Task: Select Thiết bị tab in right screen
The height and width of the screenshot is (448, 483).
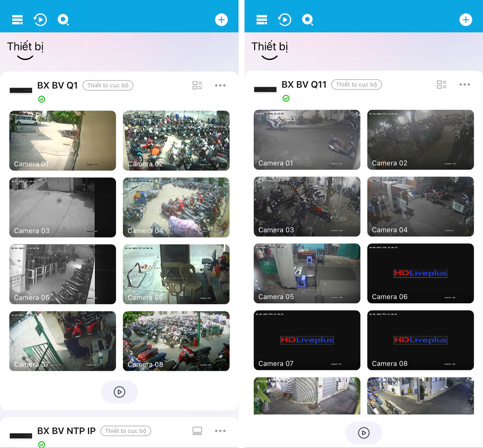Action: (270, 47)
